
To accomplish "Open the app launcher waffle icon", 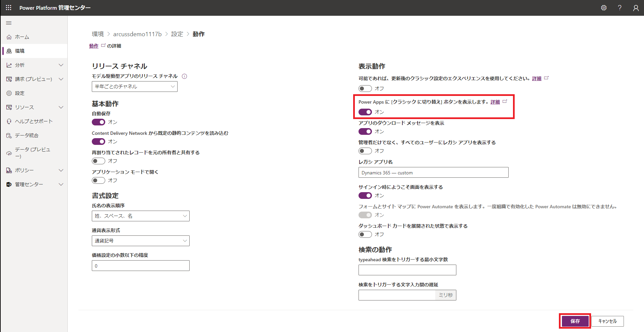I will point(9,8).
